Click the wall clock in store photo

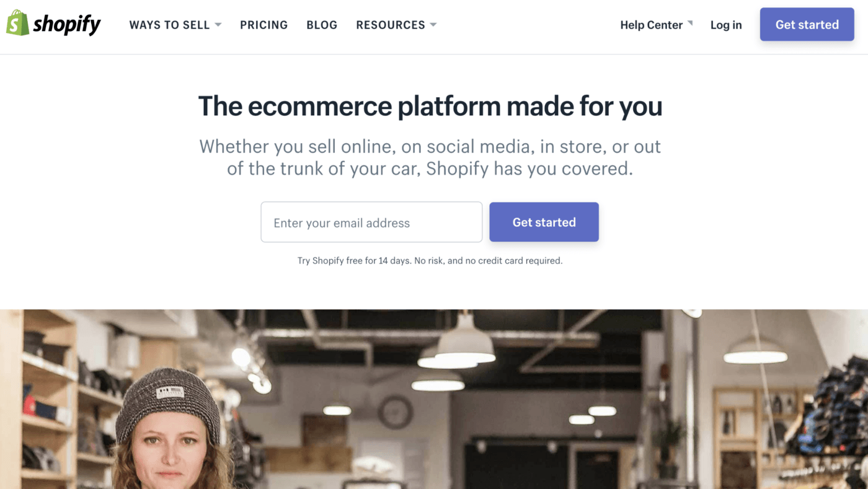pos(396,412)
